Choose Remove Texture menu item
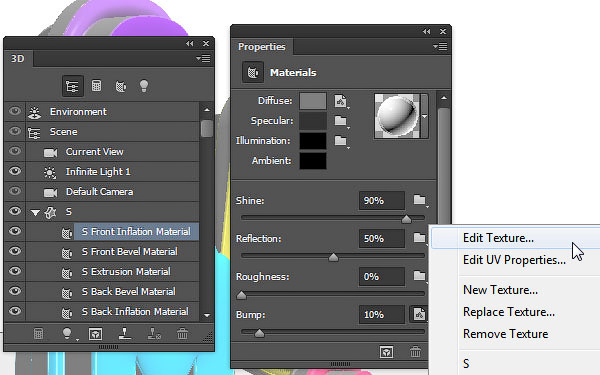The width and height of the screenshot is (600, 375). [x=505, y=334]
